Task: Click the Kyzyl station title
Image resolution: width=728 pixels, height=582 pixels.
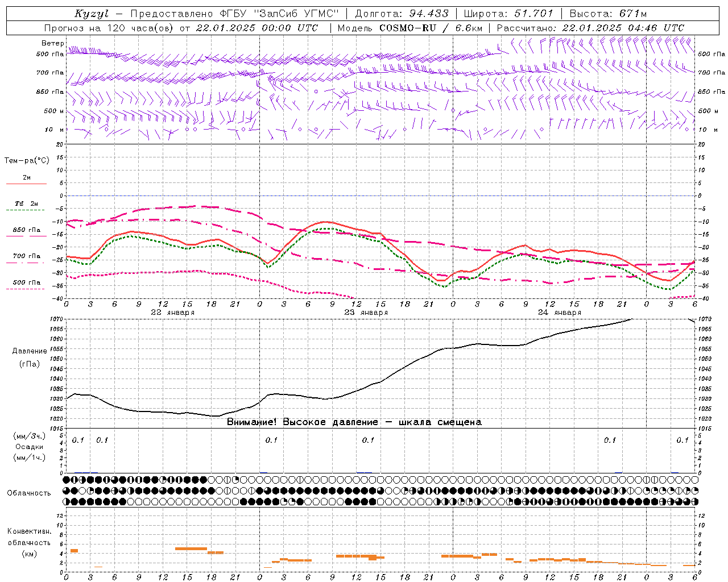Action: 92,14
